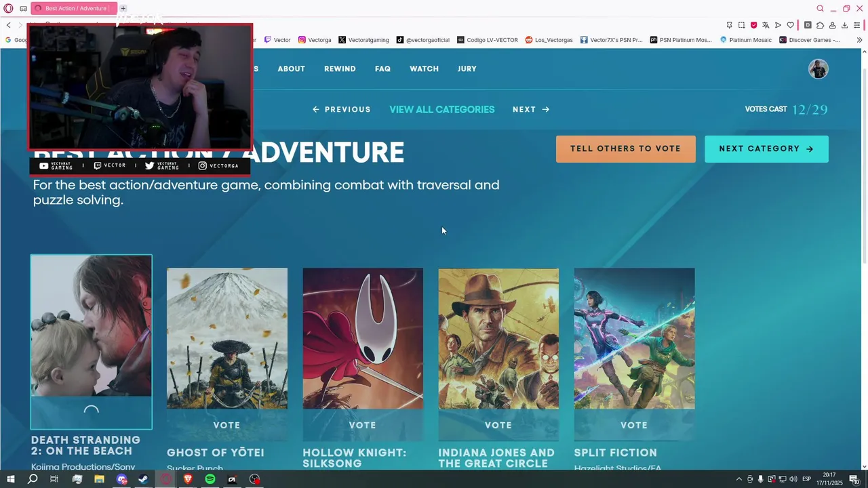Click the search-in-tabs magnifier icon
Image resolution: width=868 pixels, height=488 pixels.
[820, 8]
